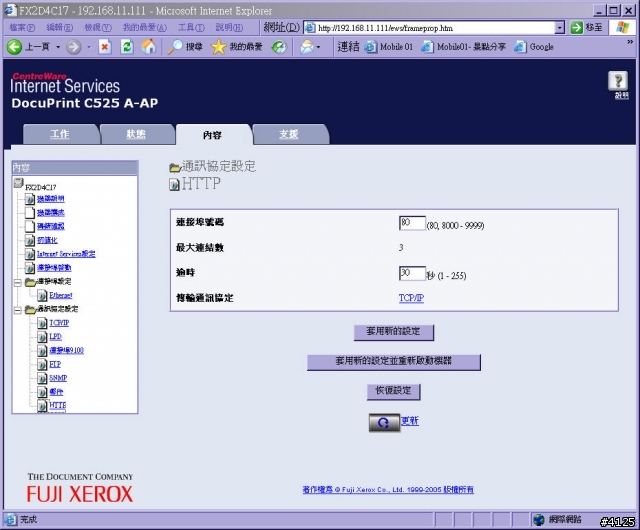Click the Forward arrow in toolbar

(73, 47)
